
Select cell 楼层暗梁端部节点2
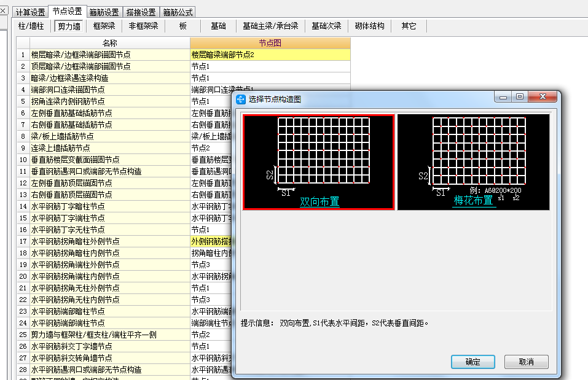pyautogui.click(x=270, y=55)
